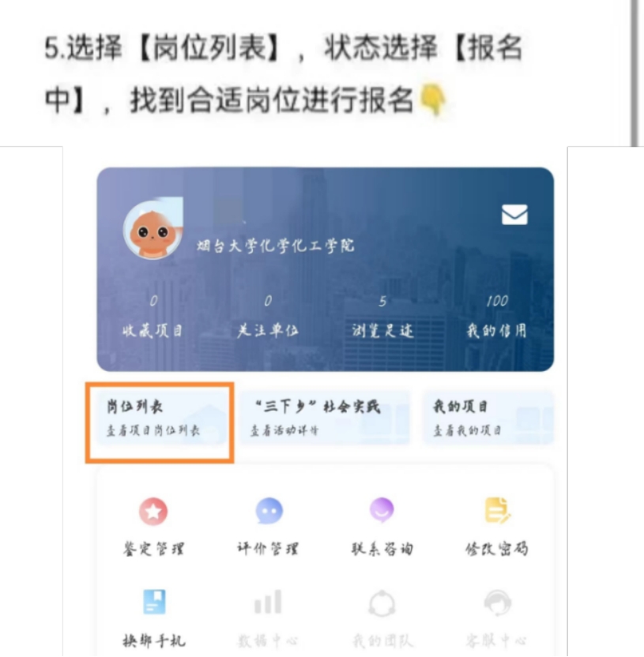Select the "三下乡"社会实践 card
The height and width of the screenshot is (657, 644).
point(325,418)
